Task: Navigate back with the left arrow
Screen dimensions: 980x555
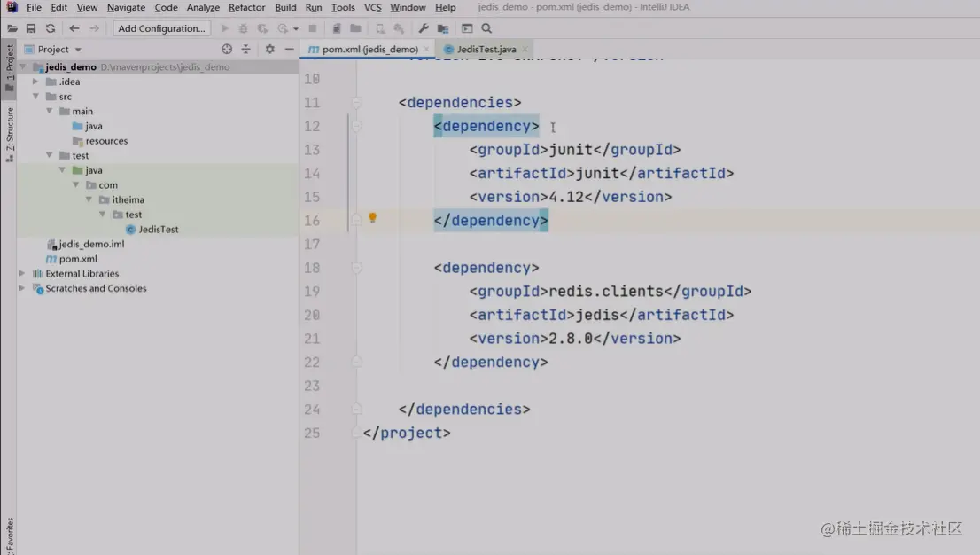Action: 74,28
